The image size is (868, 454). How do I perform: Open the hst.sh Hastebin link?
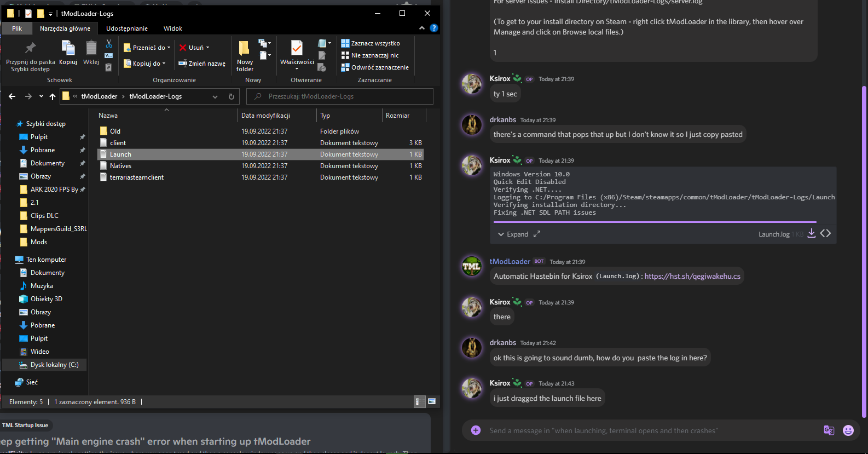click(692, 276)
